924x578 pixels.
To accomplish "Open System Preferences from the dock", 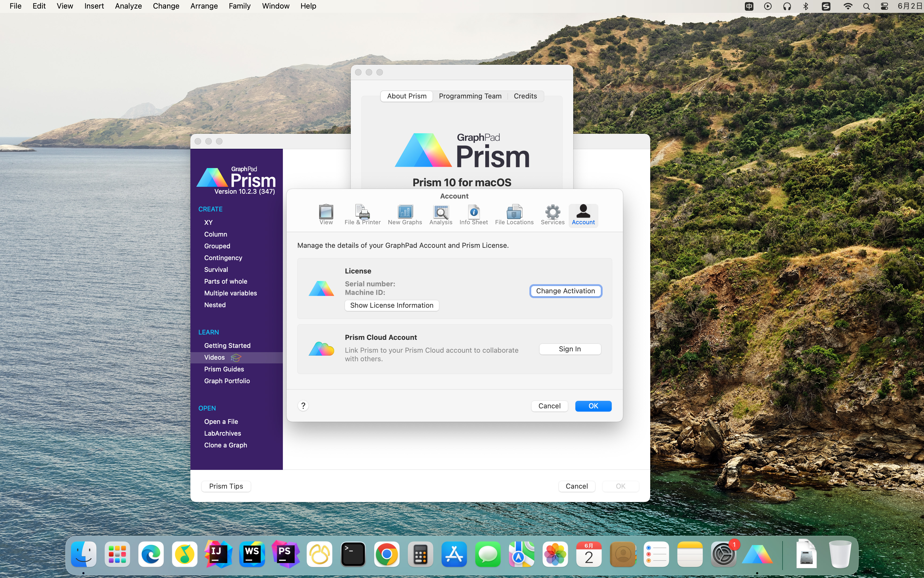I will point(723,554).
